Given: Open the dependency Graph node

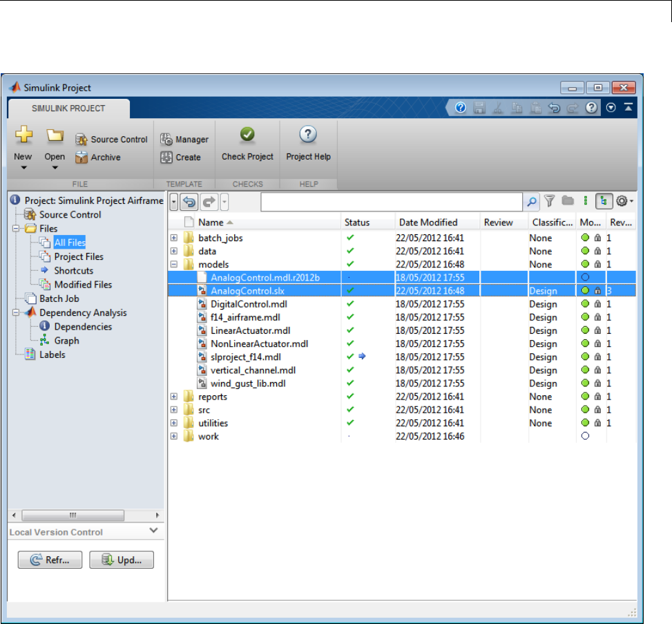Looking at the screenshot, I should pos(67,341).
